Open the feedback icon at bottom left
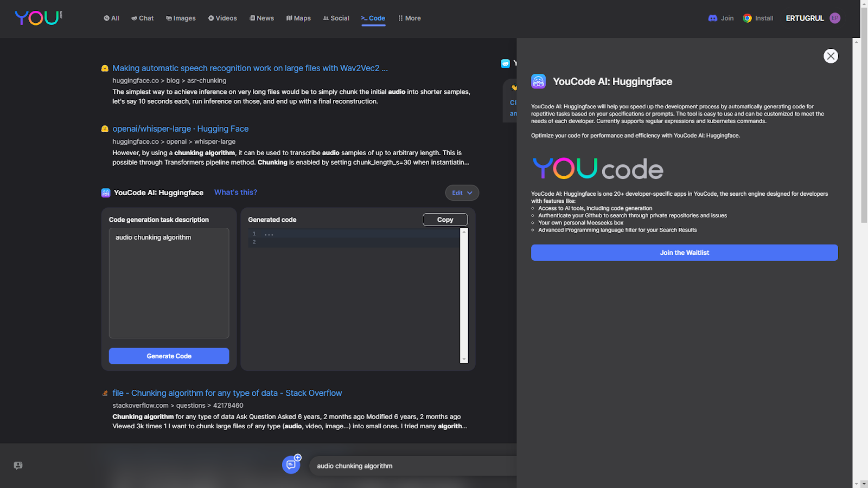Viewport: 868px width, 488px height. [x=19, y=465]
